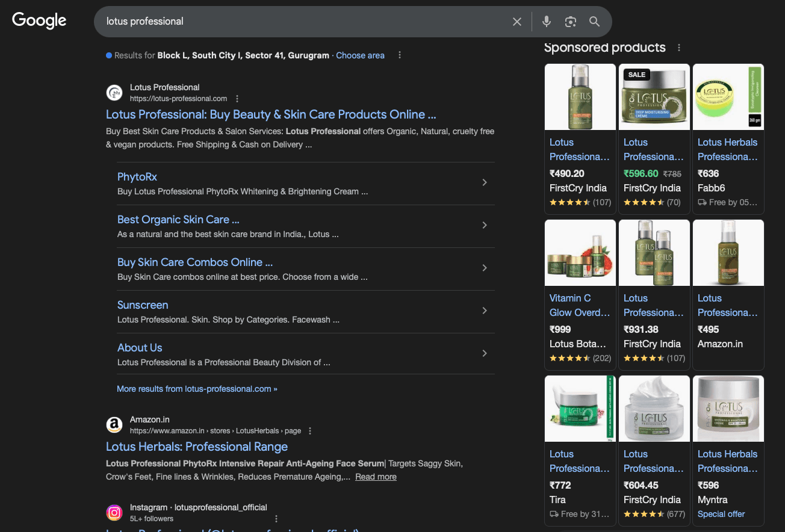Click the Instagram favicon
The width and height of the screenshot is (785, 532).
(x=114, y=513)
